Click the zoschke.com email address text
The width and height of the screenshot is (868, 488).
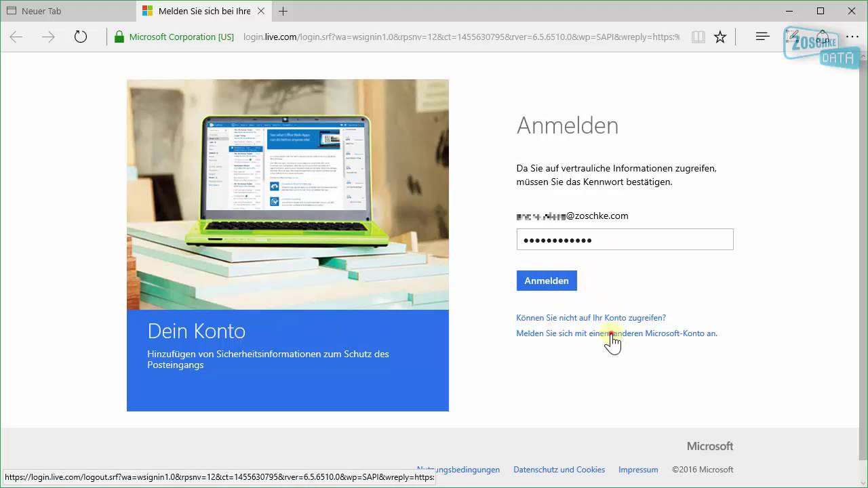[x=572, y=216]
